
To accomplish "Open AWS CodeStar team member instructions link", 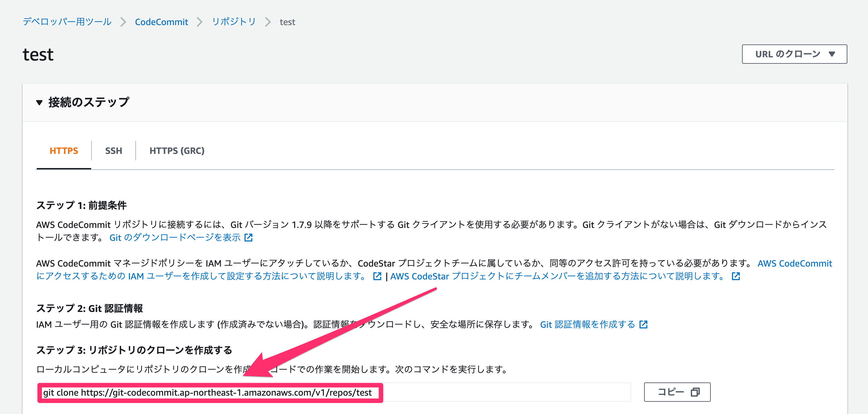I will click(x=557, y=276).
